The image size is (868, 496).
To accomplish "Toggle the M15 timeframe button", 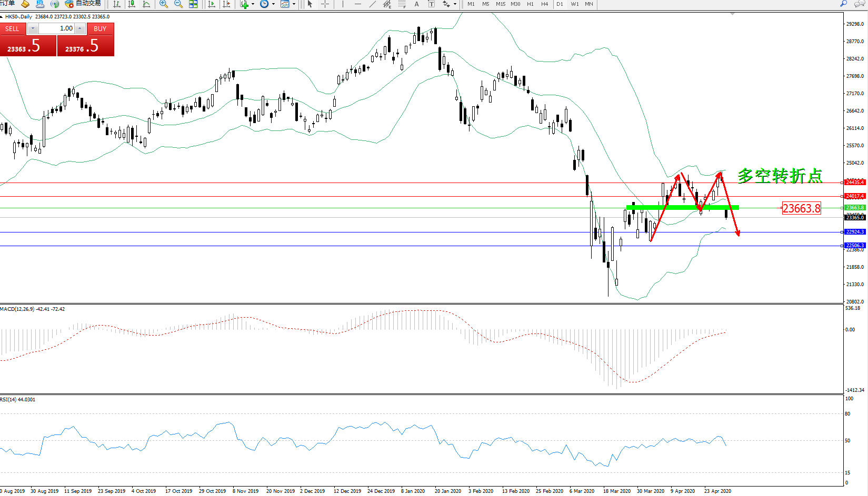I will pyautogui.click(x=501, y=4).
